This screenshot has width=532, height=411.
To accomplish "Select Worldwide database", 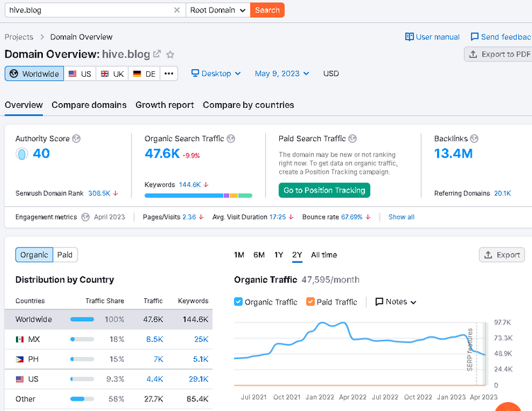I will 34,73.
